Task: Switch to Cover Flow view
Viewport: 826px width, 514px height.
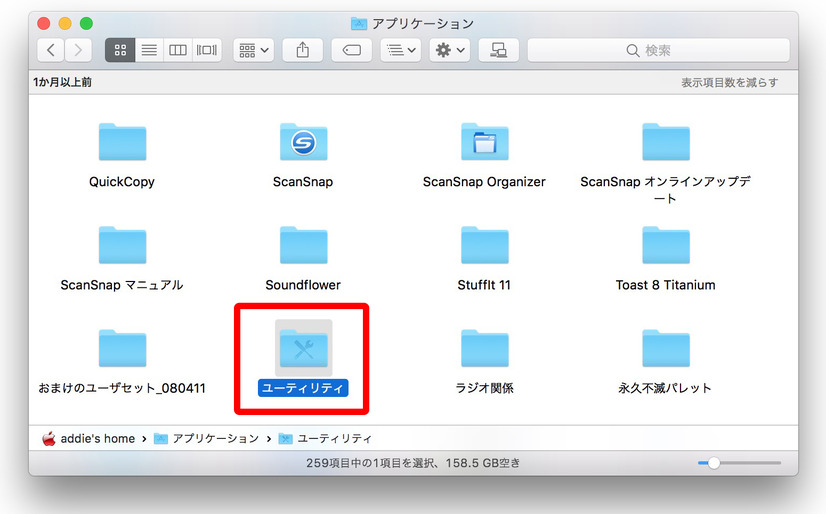Action: pos(206,50)
